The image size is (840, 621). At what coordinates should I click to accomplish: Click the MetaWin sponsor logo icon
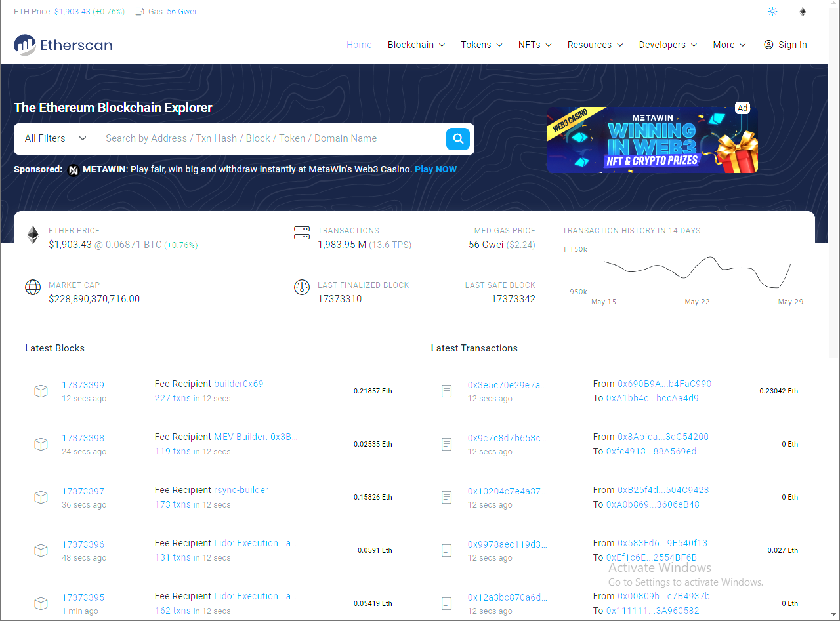click(x=73, y=170)
